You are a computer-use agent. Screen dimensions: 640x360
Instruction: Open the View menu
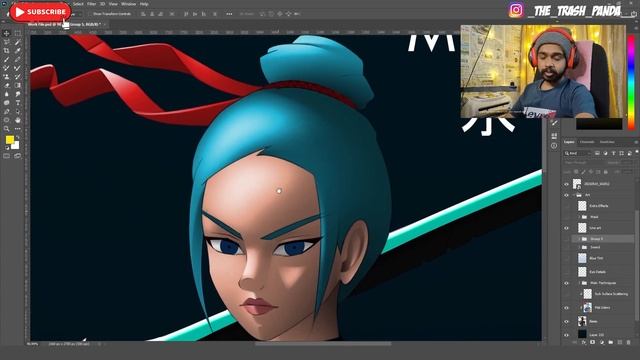[113, 4]
